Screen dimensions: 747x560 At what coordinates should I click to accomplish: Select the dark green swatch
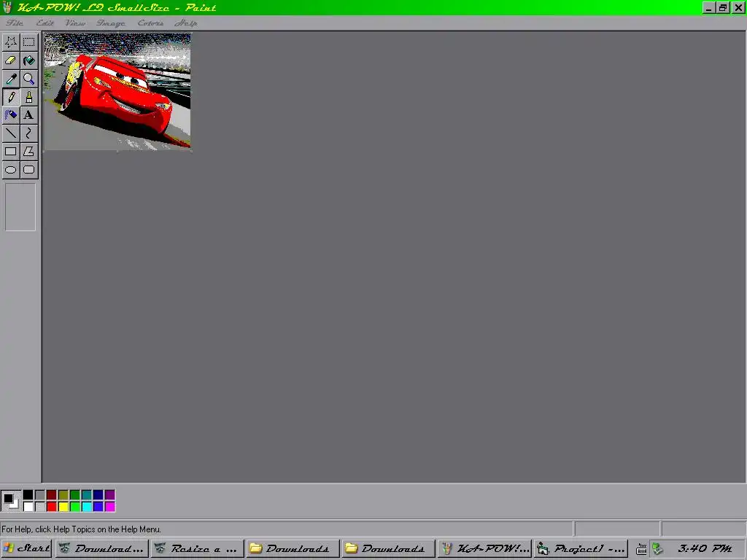click(75, 495)
